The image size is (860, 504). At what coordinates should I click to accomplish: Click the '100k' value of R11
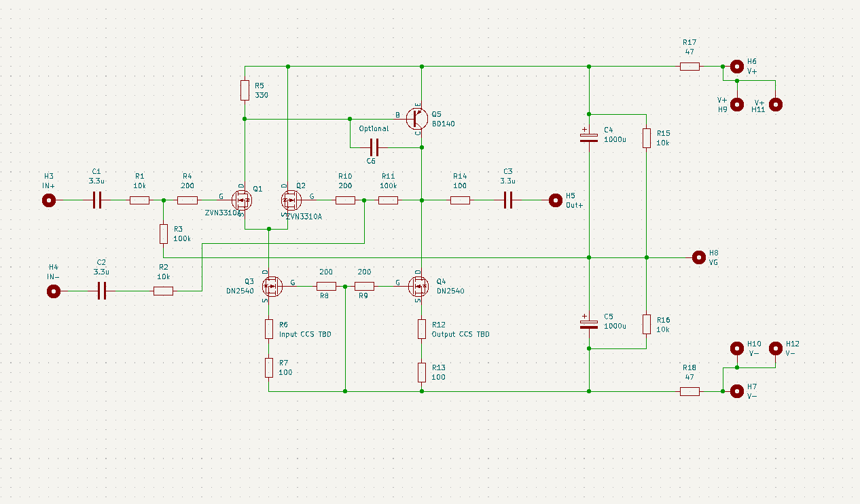tap(389, 185)
